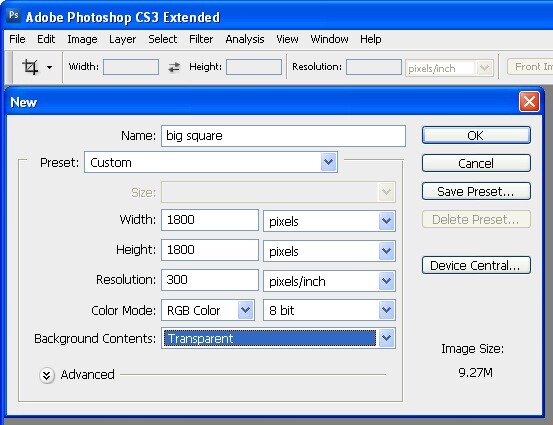This screenshot has width=553, height=425.
Task: Click options bar Height input field
Action: tap(254, 67)
